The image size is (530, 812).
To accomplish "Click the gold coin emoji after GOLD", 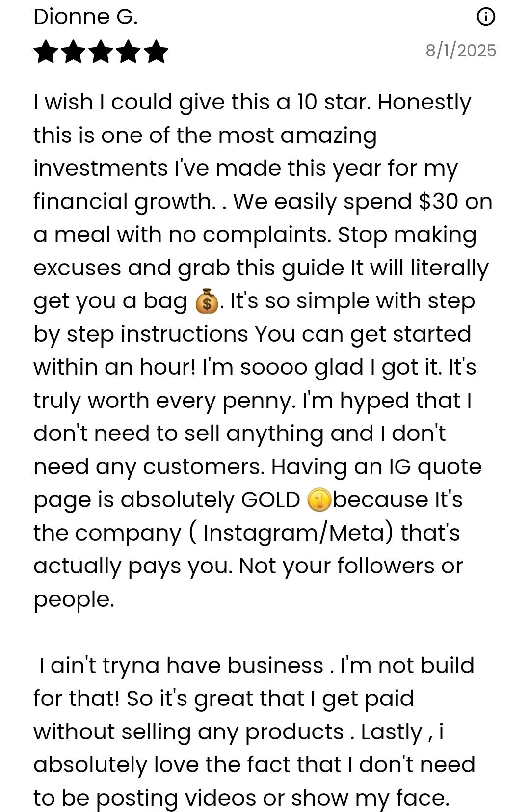I will tap(319, 500).
